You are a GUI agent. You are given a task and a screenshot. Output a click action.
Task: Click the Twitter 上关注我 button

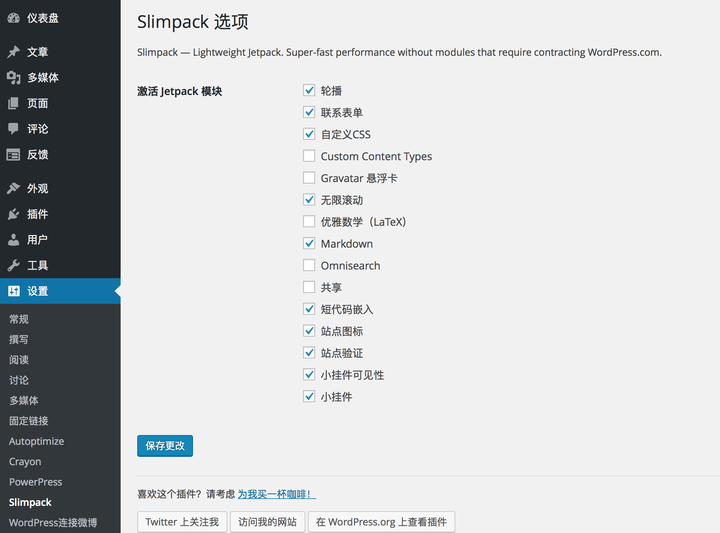pos(182,522)
